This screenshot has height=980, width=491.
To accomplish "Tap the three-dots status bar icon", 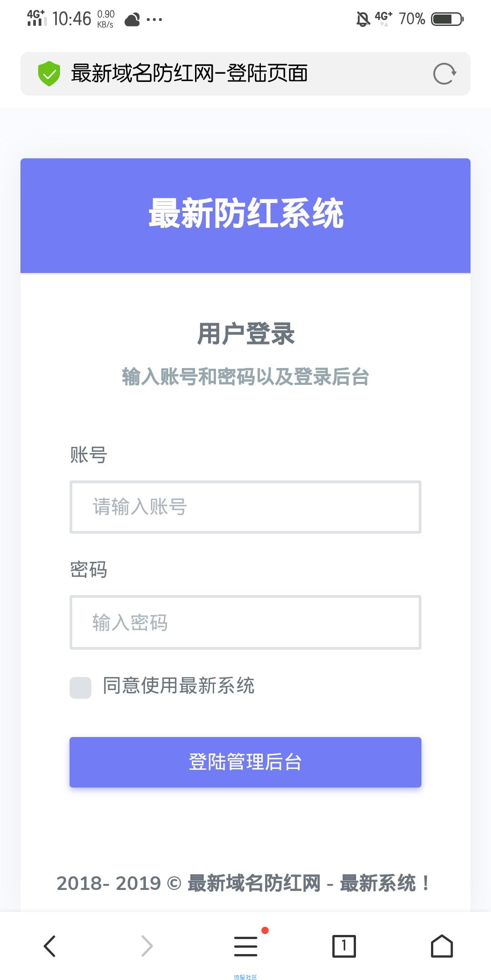I will [154, 20].
